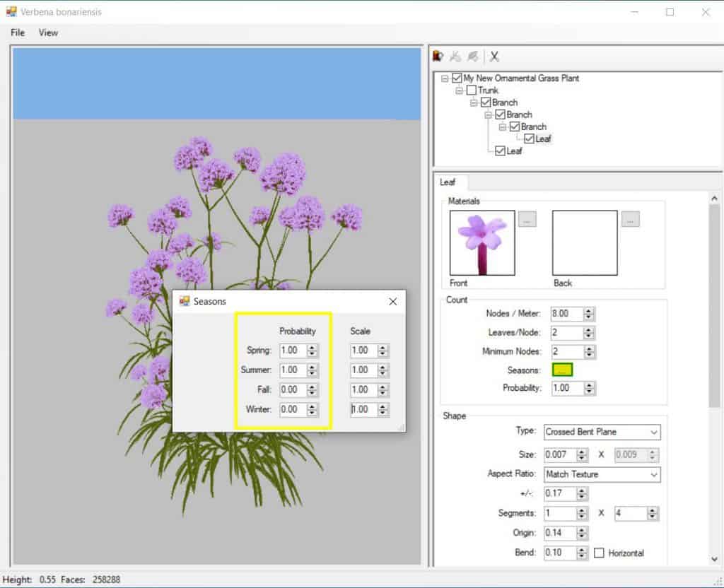
Task: Decrease the Fall scale with down arrow
Action: (x=383, y=393)
